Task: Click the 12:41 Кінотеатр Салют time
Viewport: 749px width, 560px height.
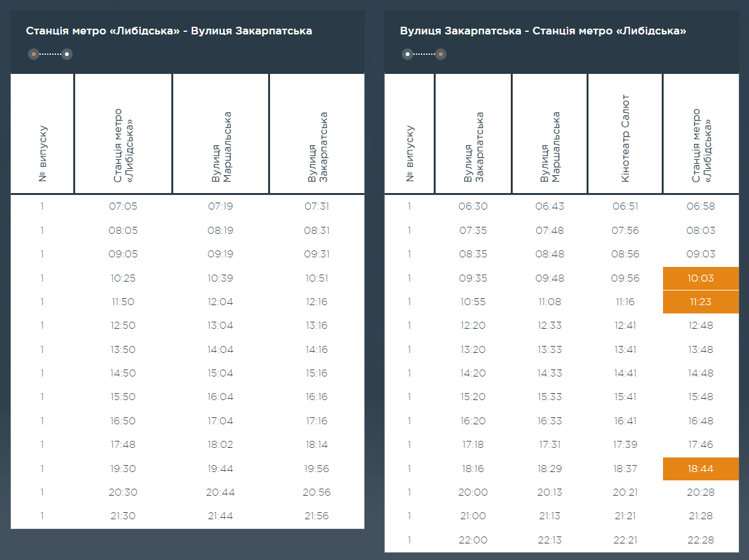Action: point(625,326)
